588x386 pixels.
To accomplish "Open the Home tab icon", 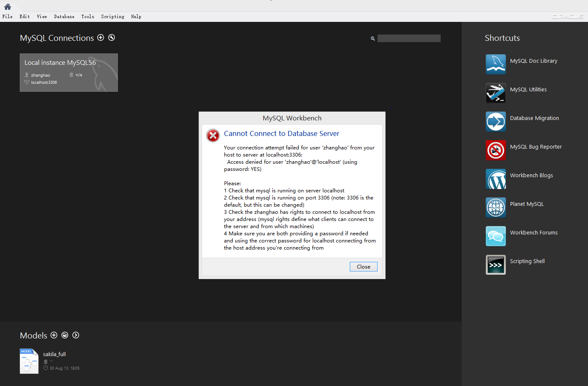I will [8, 6].
